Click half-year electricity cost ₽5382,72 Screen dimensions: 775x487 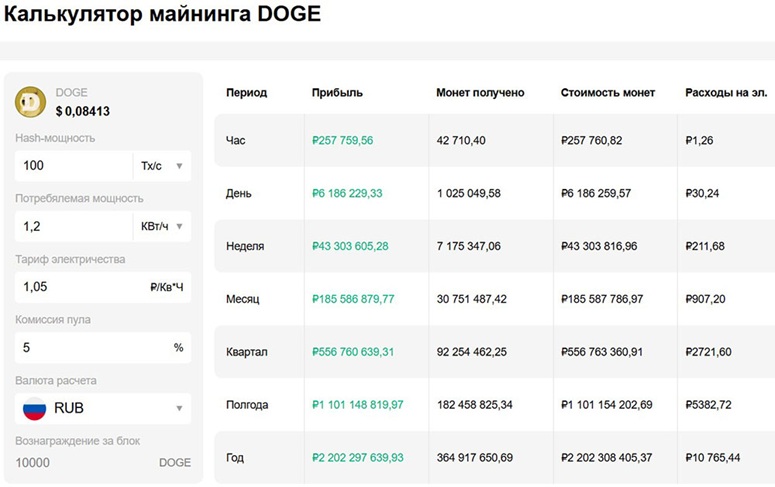pyautogui.click(x=708, y=405)
